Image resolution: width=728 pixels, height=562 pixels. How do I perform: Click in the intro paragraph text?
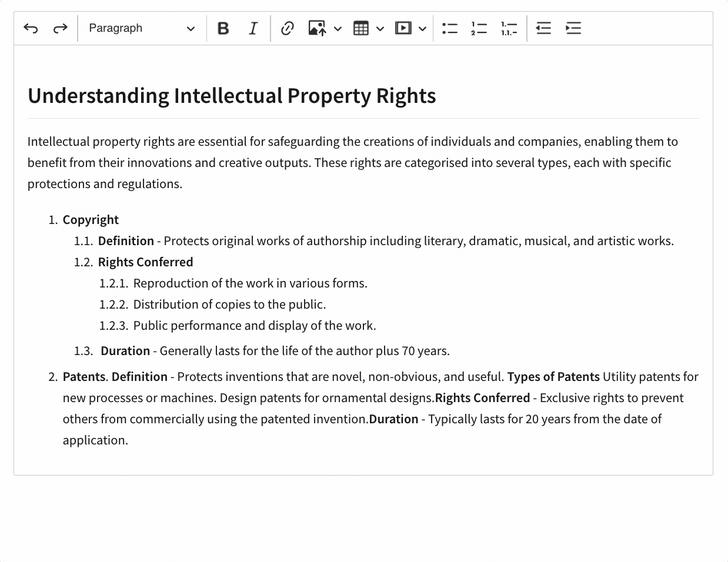(x=352, y=163)
